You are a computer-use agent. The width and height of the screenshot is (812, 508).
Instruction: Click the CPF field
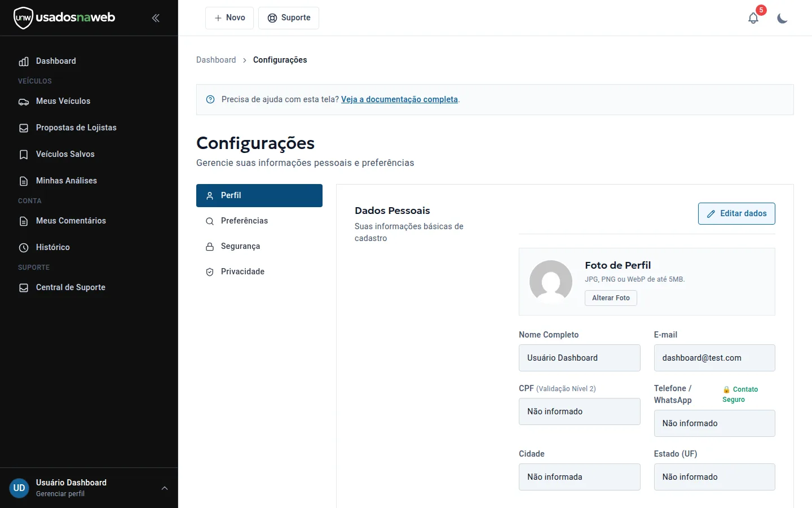coord(580,411)
